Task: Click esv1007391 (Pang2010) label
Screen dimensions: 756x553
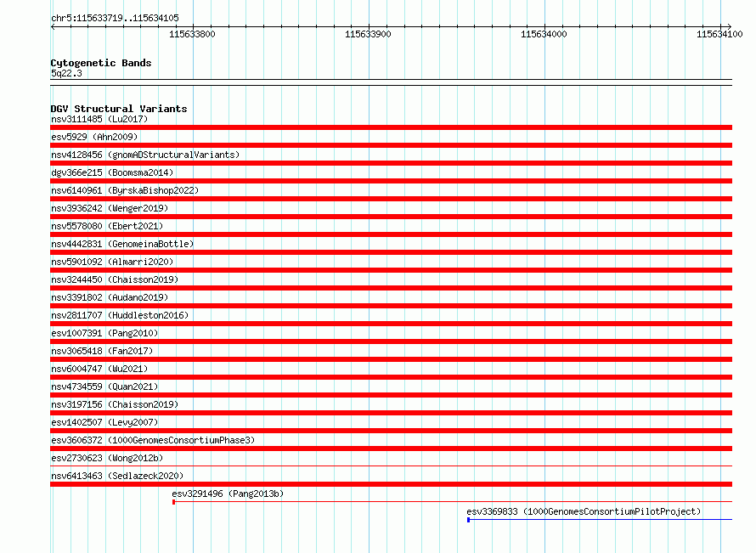Action: point(104,333)
